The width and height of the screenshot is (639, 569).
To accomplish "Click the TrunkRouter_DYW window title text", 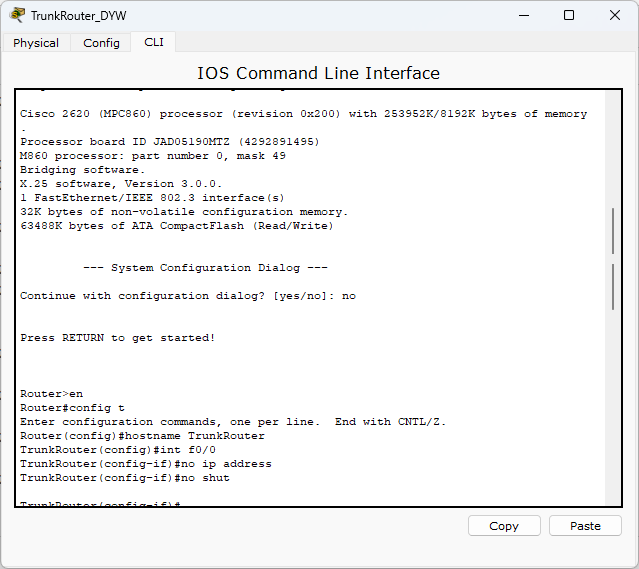I will point(79,16).
